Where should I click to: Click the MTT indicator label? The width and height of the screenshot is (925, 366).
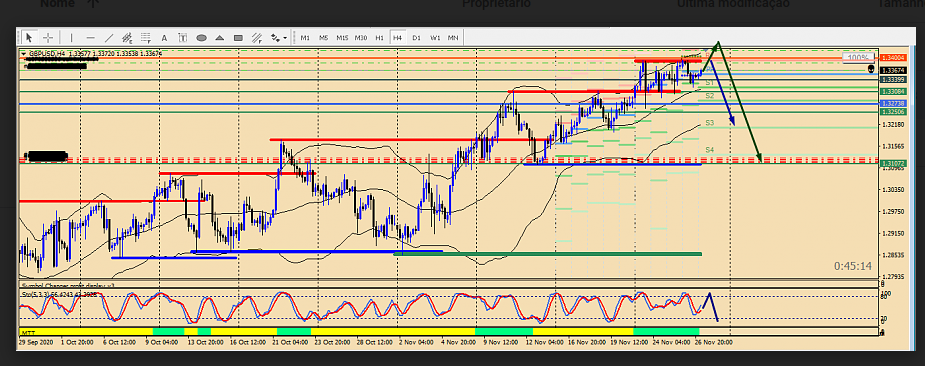[x=27, y=332]
